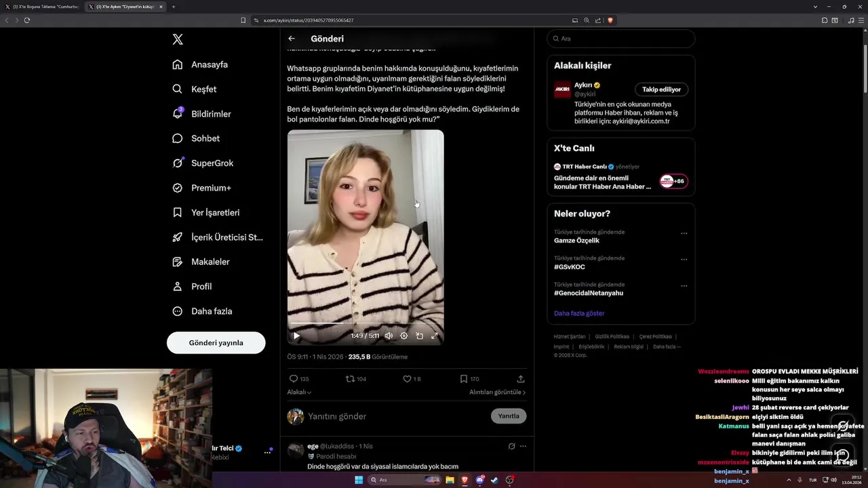Open SuperGrok

[203, 163]
